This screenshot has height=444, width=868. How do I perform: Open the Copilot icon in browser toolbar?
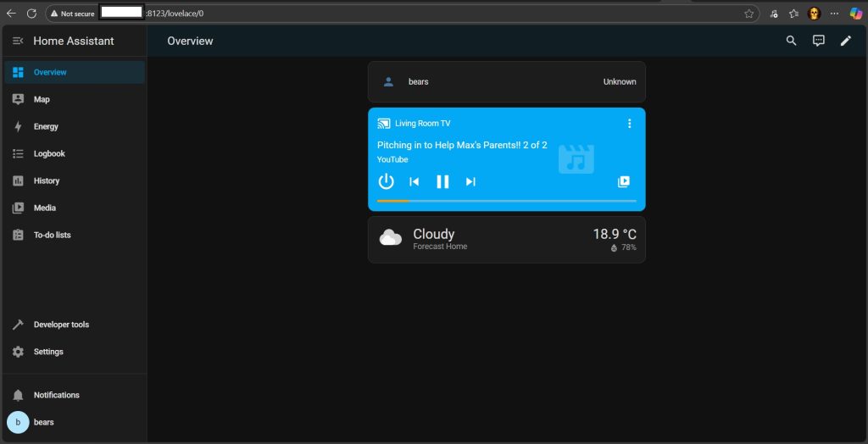(856, 14)
